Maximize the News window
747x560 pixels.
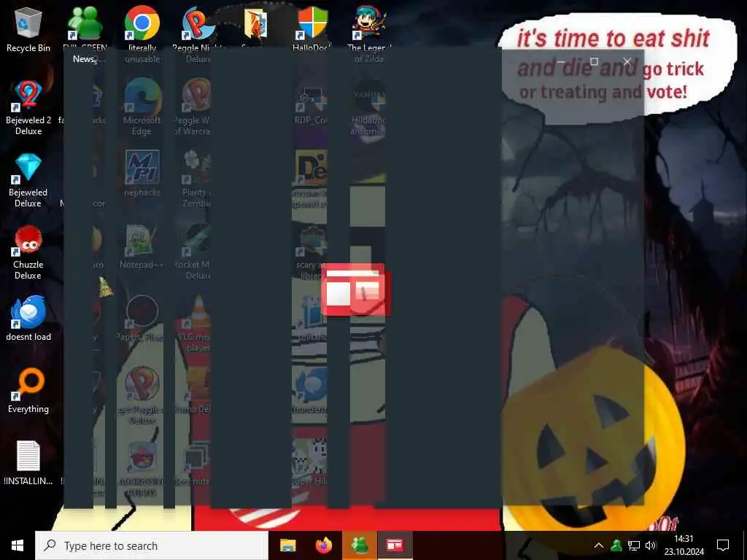coord(594,61)
